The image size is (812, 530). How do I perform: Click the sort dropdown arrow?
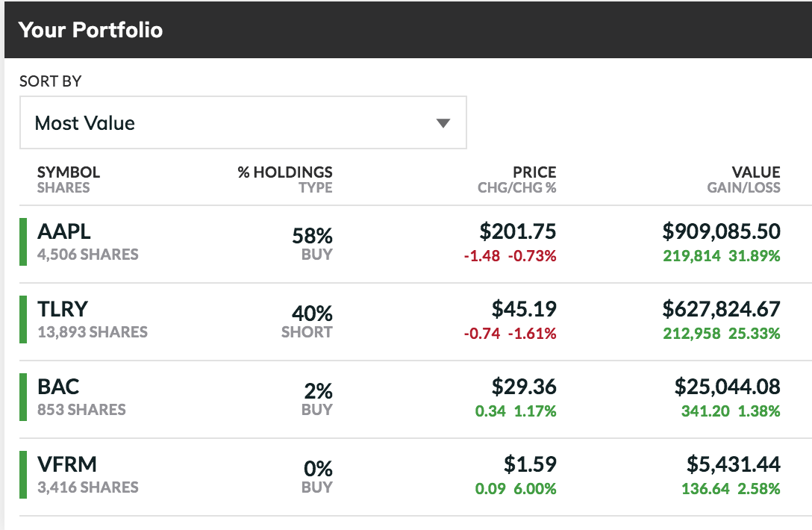(x=443, y=123)
